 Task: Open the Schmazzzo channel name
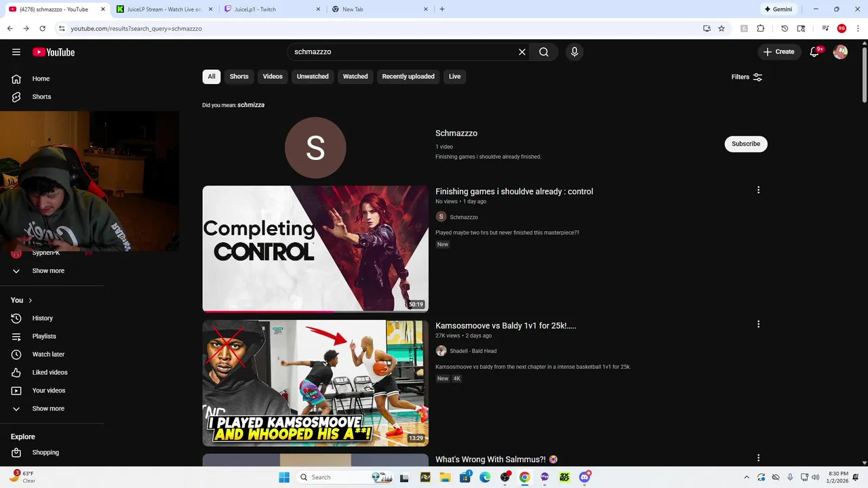pyautogui.click(x=456, y=134)
